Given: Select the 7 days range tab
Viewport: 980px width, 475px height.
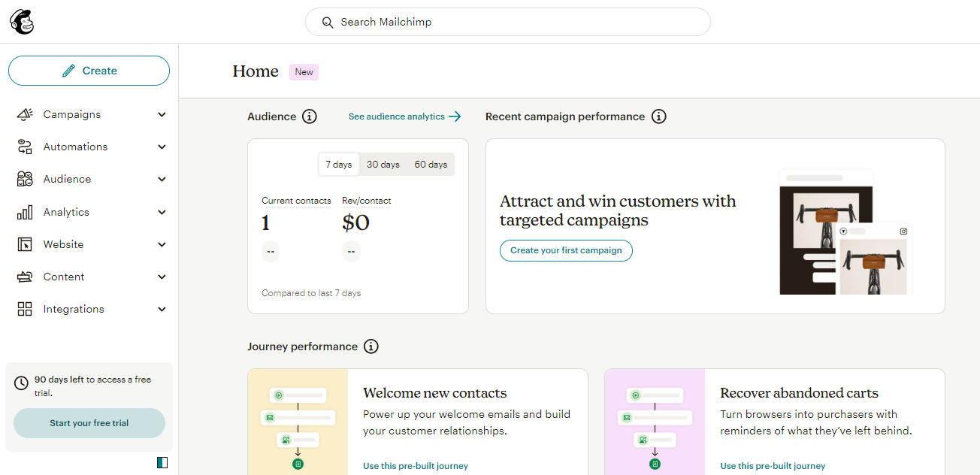Looking at the screenshot, I should coord(339,165).
